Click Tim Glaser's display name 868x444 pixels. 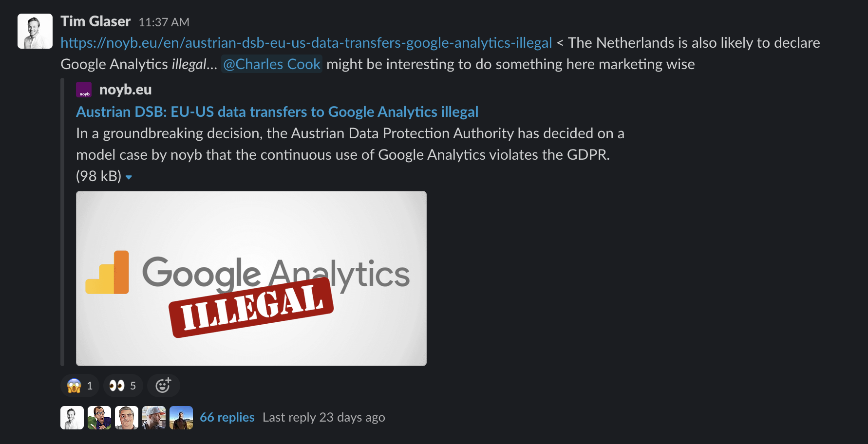(x=95, y=21)
